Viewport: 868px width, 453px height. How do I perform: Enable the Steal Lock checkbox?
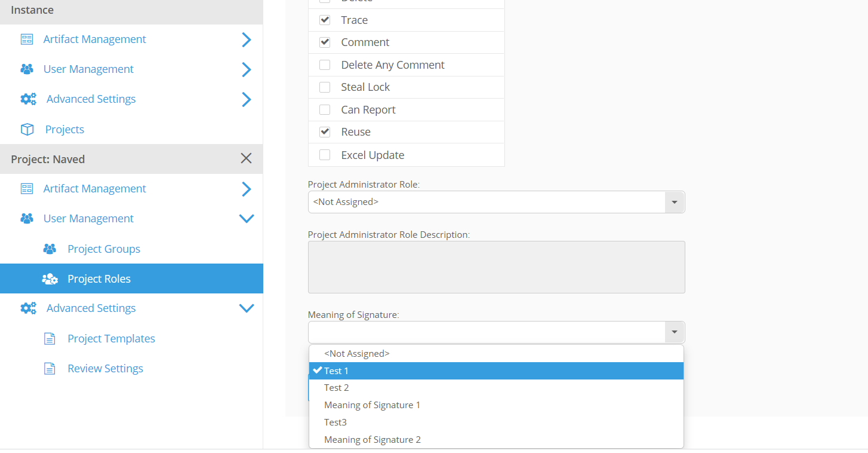[325, 87]
